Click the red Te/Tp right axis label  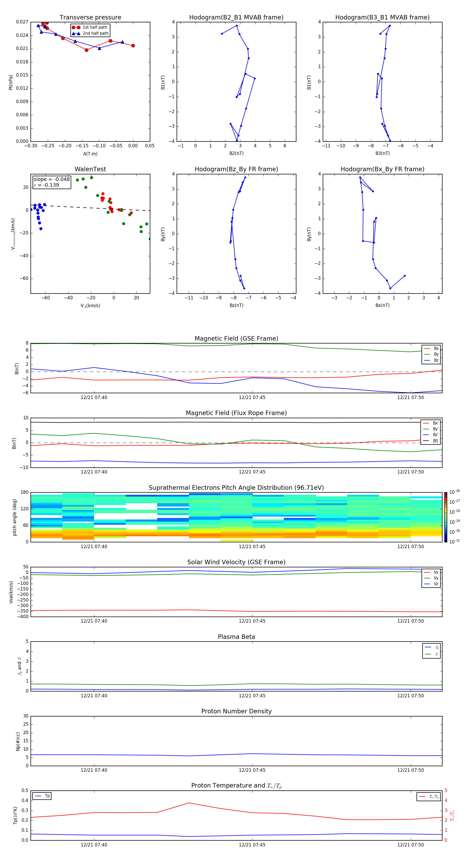[453, 815]
